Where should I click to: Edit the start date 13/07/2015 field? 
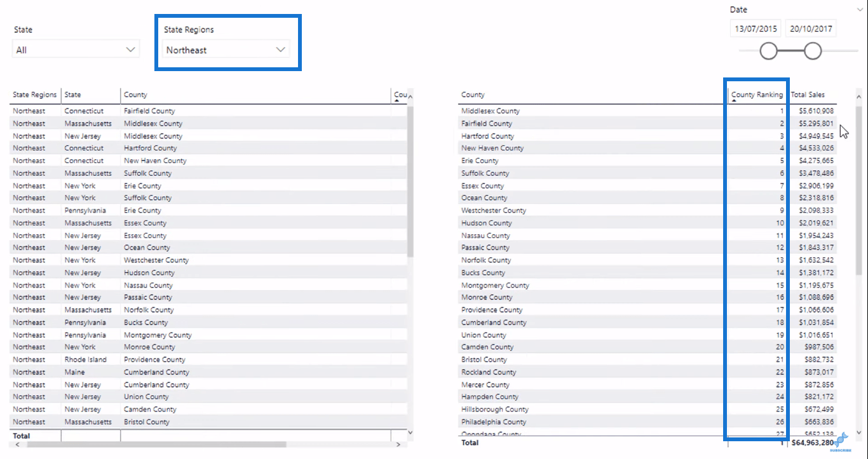[x=756, y=29]
